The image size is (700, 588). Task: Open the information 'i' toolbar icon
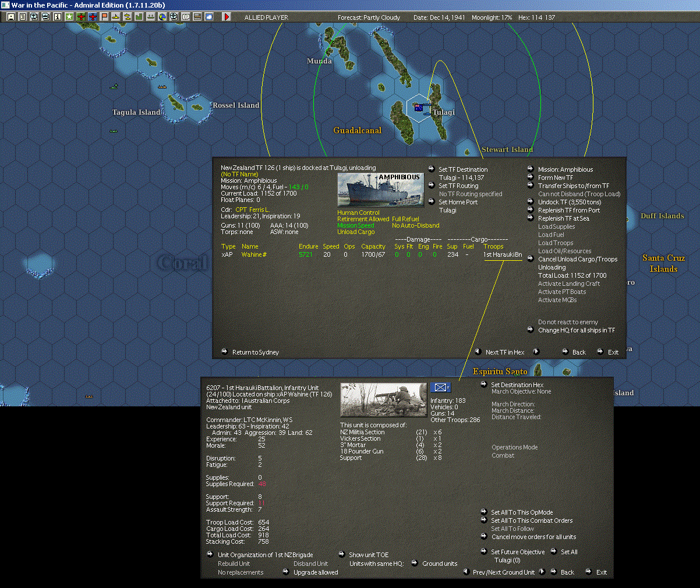pos(58,17)
